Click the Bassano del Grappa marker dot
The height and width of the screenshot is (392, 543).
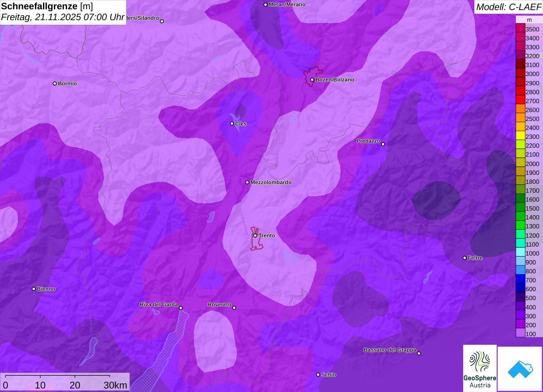[419, 353]
